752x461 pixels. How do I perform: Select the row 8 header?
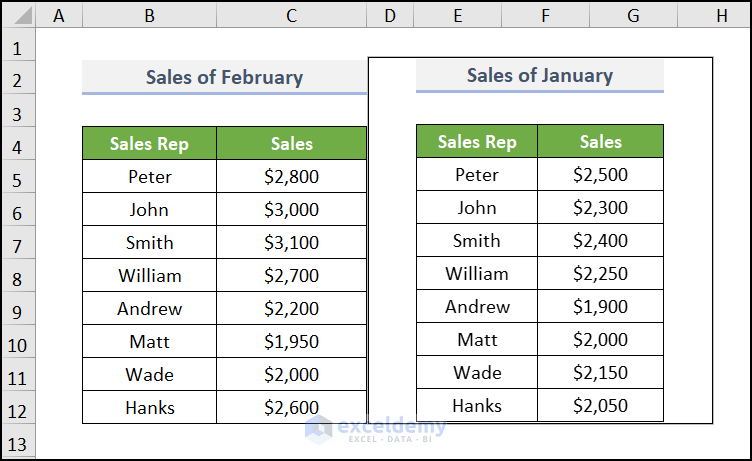tap(19, 279)
